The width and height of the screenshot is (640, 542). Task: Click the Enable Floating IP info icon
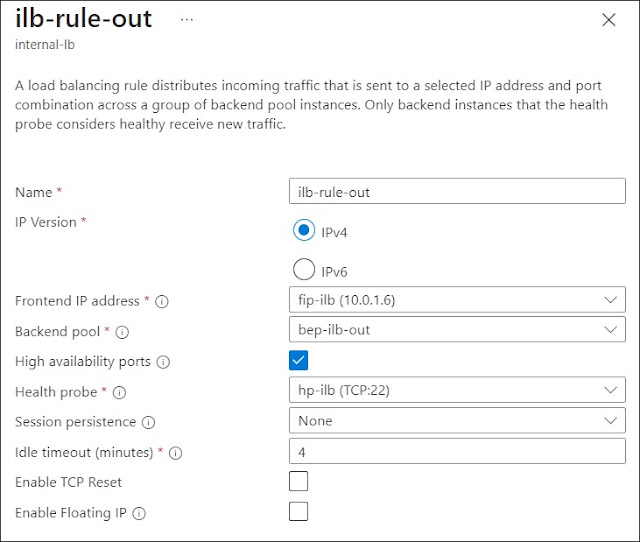point(139,513)
